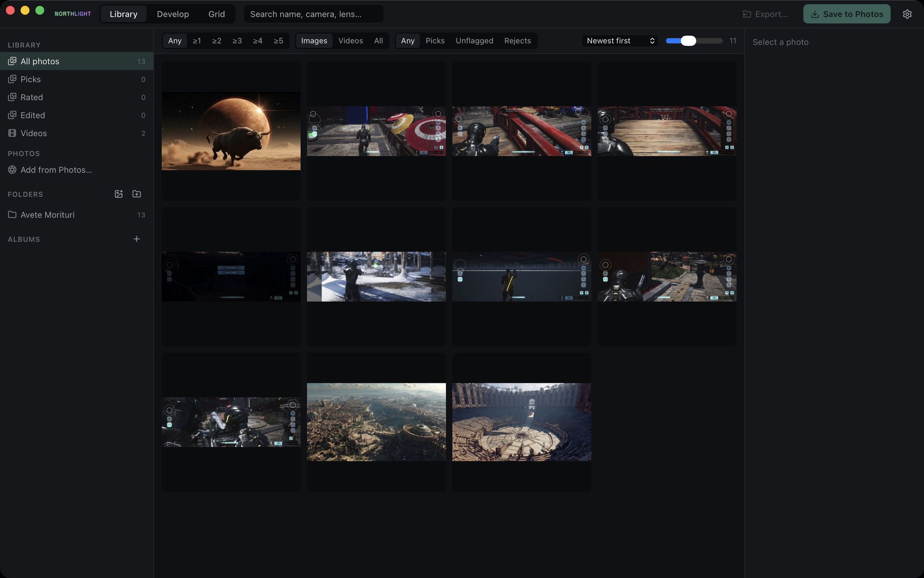Screen dimensions: 924x578
Task: Filter flags to Unflagged
Action: coord(474,41)
